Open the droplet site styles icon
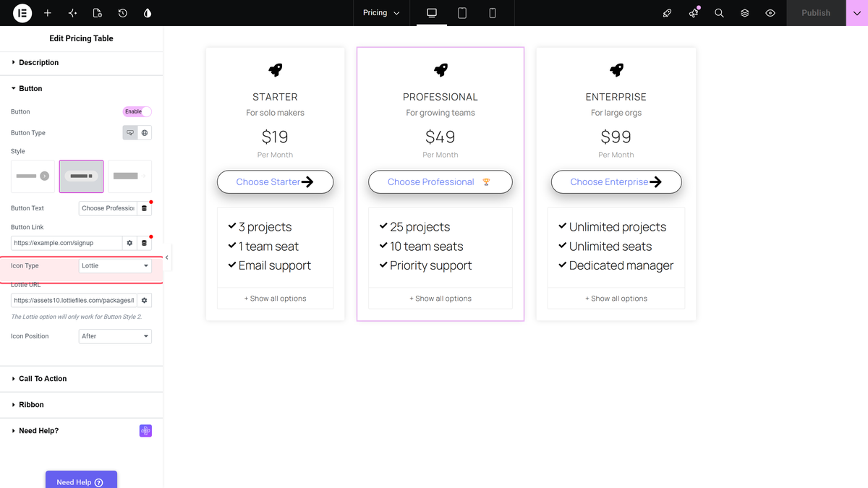 point(148,13)
